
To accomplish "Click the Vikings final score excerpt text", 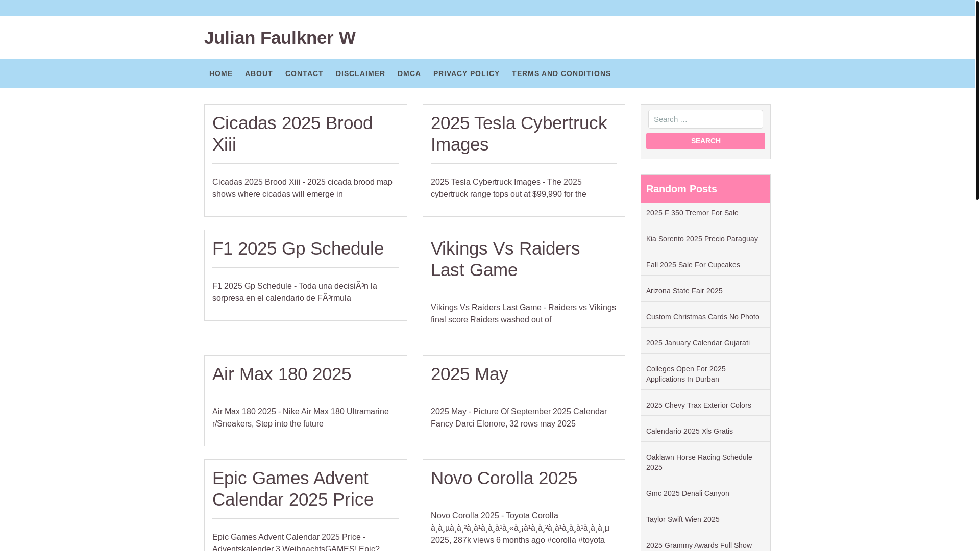I will [523, 314].
